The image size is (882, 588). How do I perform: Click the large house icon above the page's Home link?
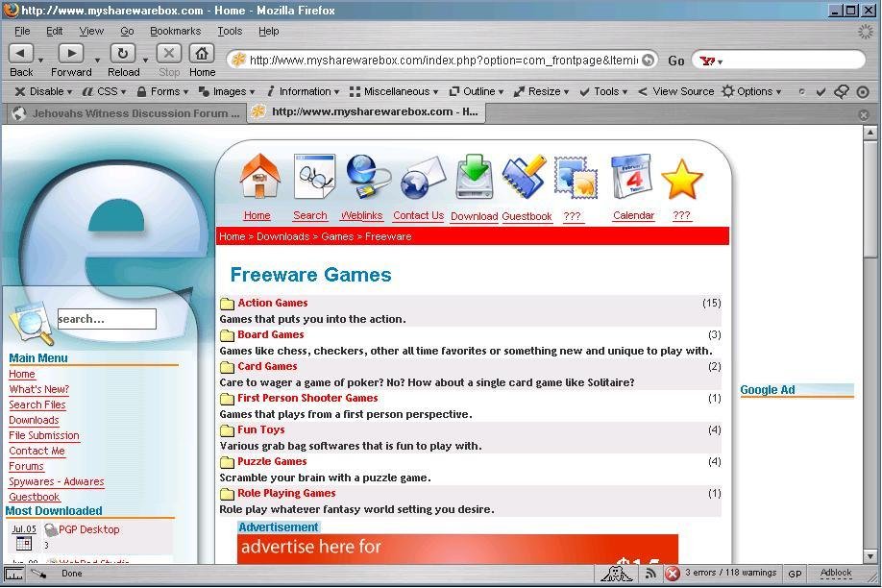259,176
